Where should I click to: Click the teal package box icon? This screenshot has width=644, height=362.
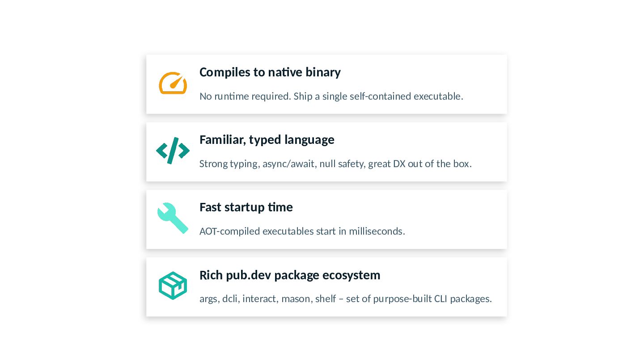(x=173, y=286)
